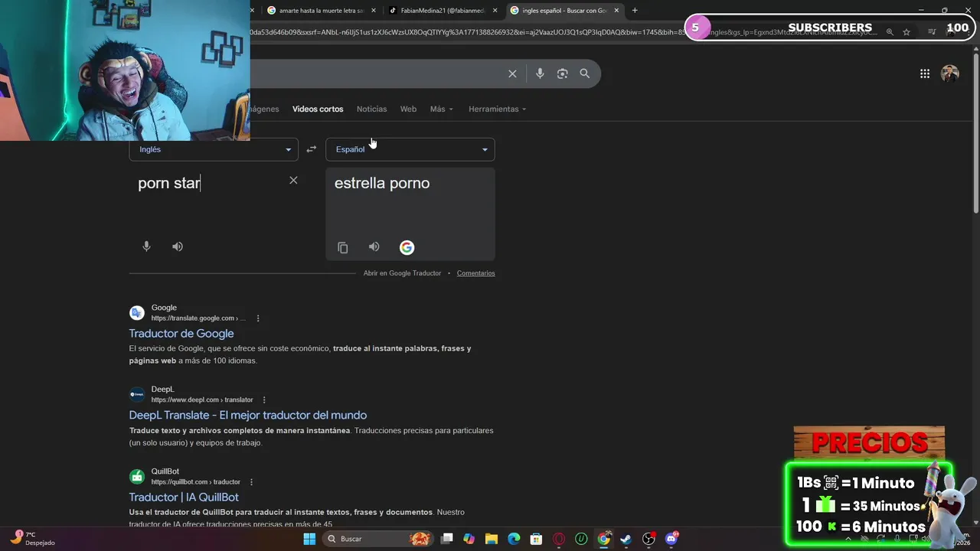980x551 pixels.
Task: Open more options for the DeepL result
Action: [x=264, y=400]
